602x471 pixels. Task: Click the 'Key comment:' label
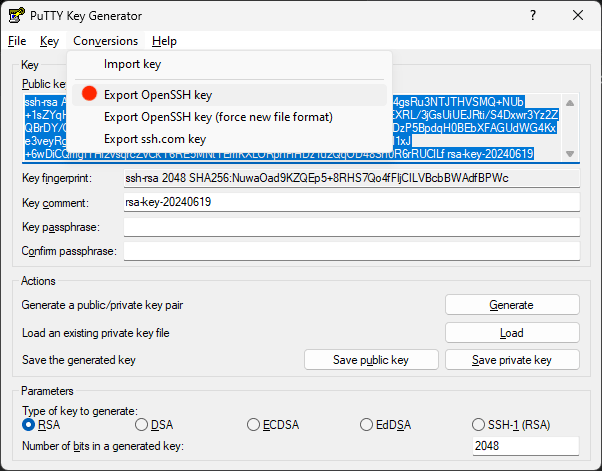click(55, 203)
